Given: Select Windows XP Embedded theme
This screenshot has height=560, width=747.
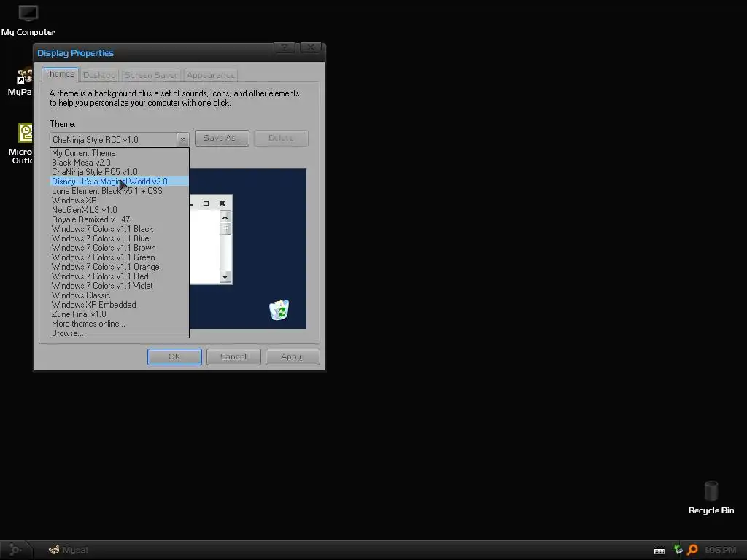Looking at the screenshot, I should 120,305.
